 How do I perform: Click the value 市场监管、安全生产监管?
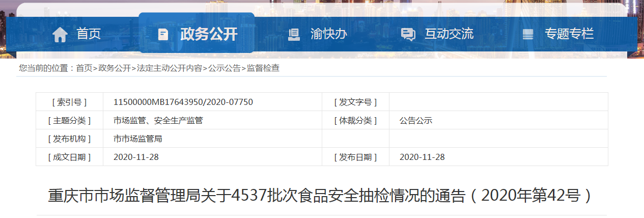click(158, 121)
